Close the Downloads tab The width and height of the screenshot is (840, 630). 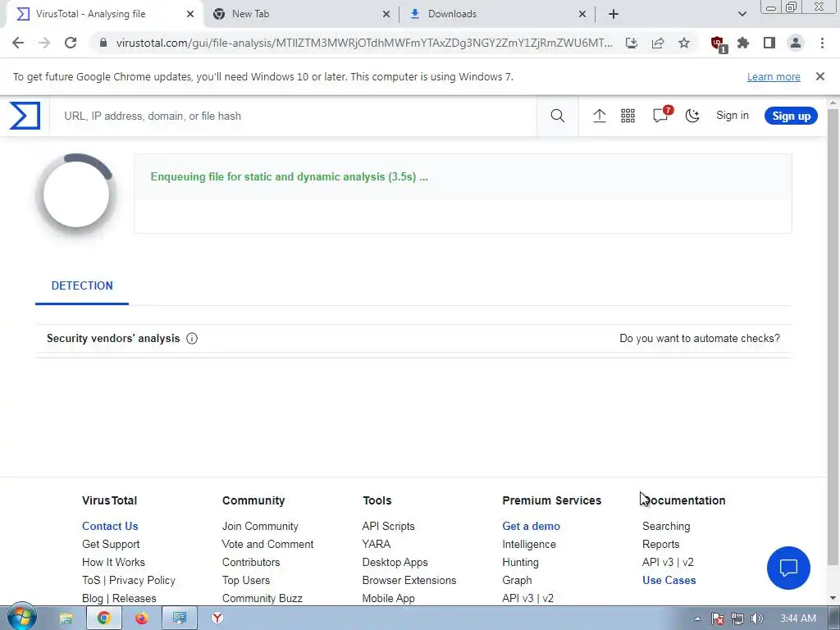click(x=582, y=14)
